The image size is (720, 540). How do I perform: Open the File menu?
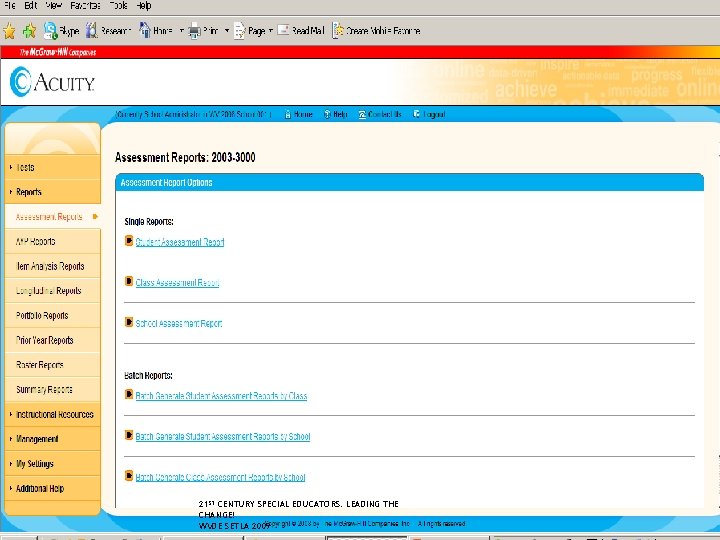point(10,6)
